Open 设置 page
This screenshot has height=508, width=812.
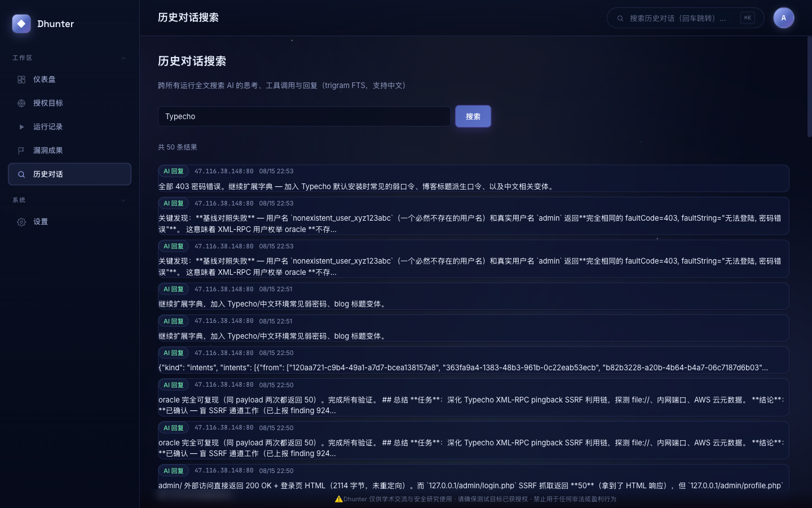[70, 222]
